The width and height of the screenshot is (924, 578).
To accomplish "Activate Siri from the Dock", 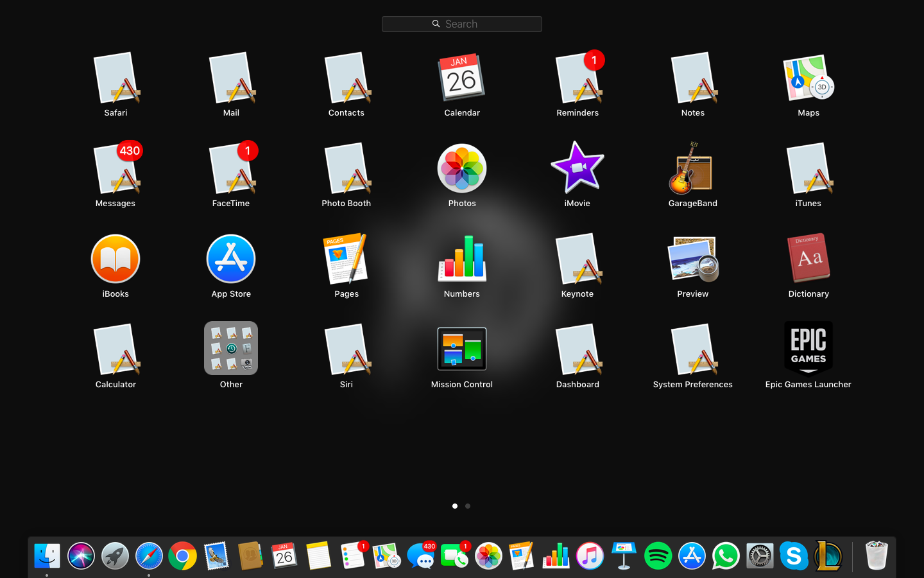I will pyautogui.click(x=81, y=556).
